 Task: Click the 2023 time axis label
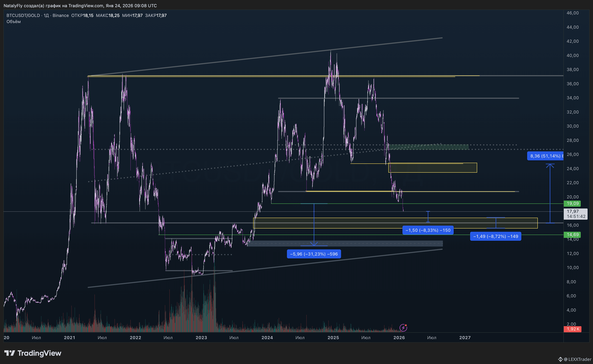201,338
